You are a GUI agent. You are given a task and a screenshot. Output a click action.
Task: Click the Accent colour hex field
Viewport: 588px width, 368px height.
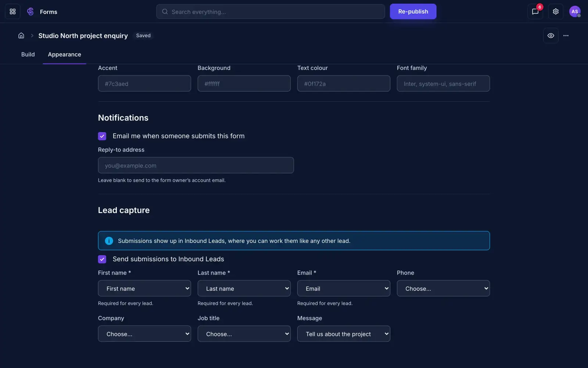tap(144, 84)
